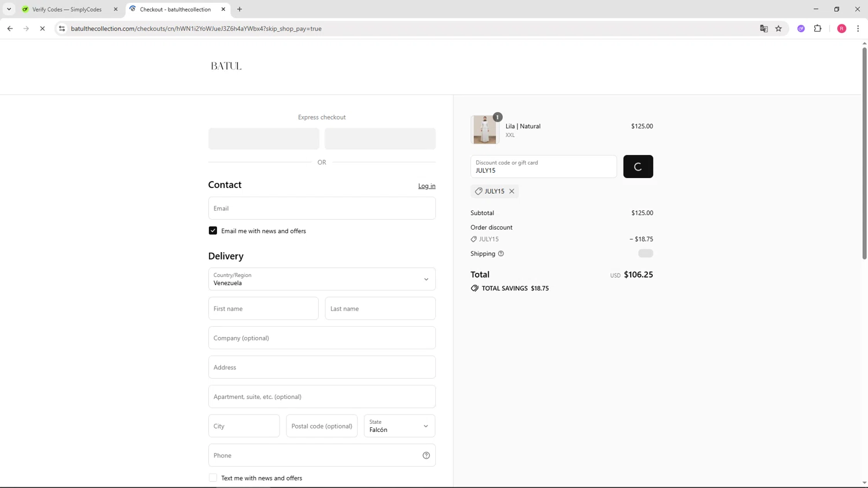Minimize the Chrome window

(816, 9)
